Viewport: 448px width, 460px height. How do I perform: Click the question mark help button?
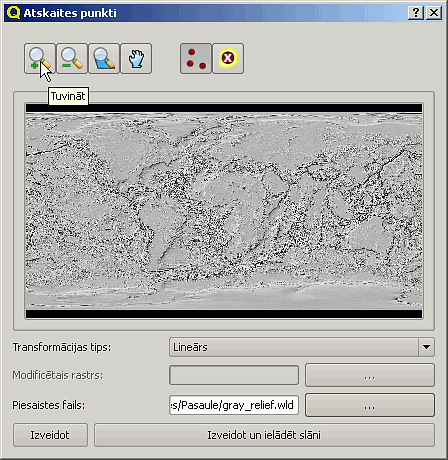(x=416, y=13)
